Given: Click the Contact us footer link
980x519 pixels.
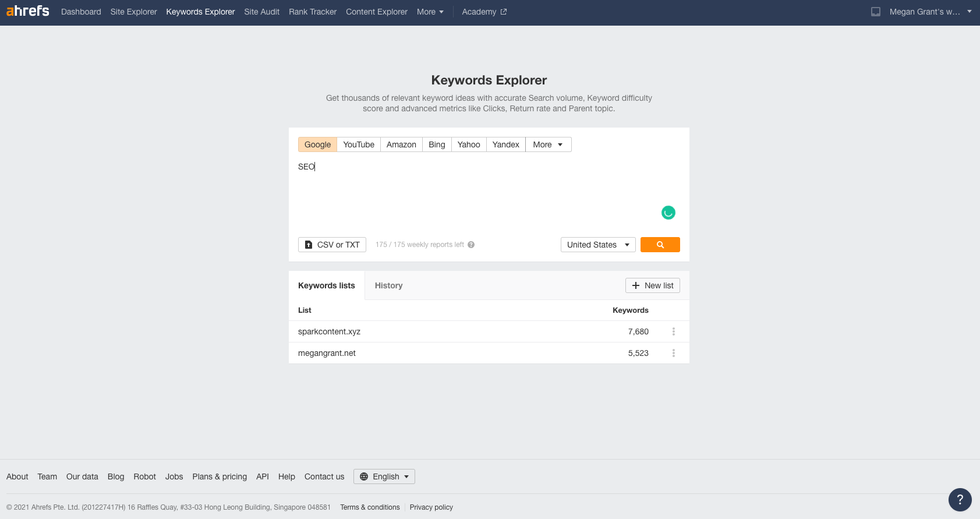Looking at the screenshot, I should pyautogui.click(x=324, y=476).
